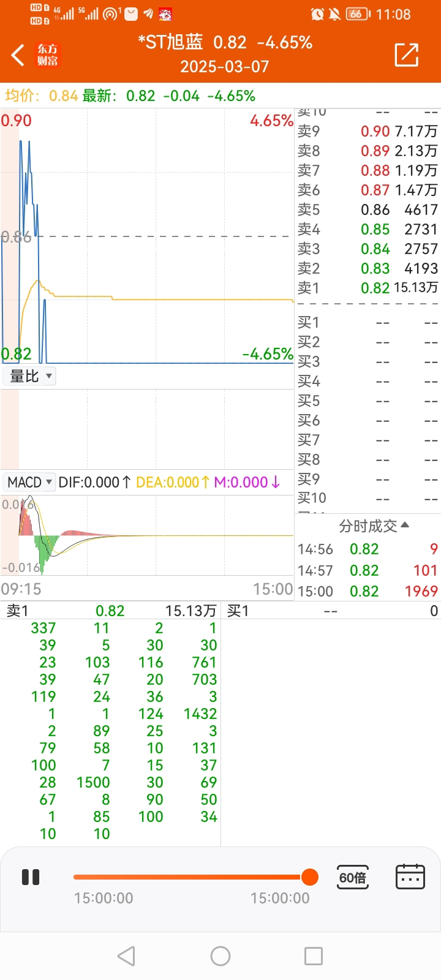Click the DIF:0.000 indicator value
441x980 pixels.
(95, 482)
